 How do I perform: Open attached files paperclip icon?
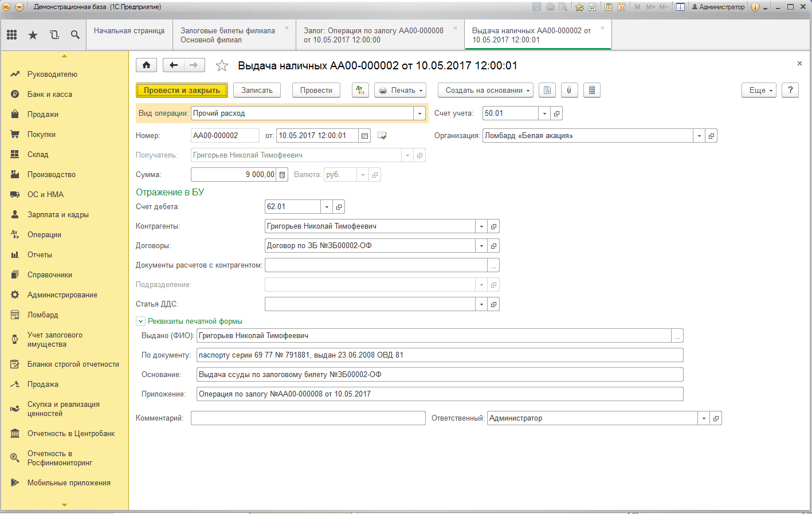click(x=569, y=91)
